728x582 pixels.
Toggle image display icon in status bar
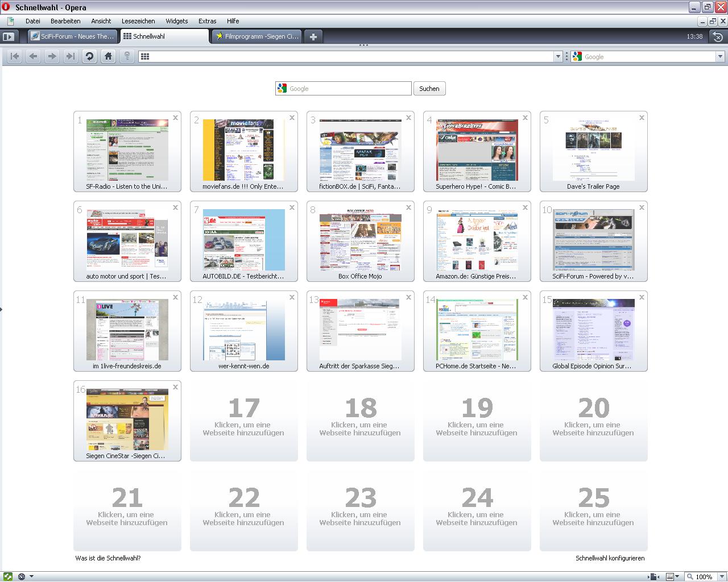pyautogui.click(x=670, y=576)
